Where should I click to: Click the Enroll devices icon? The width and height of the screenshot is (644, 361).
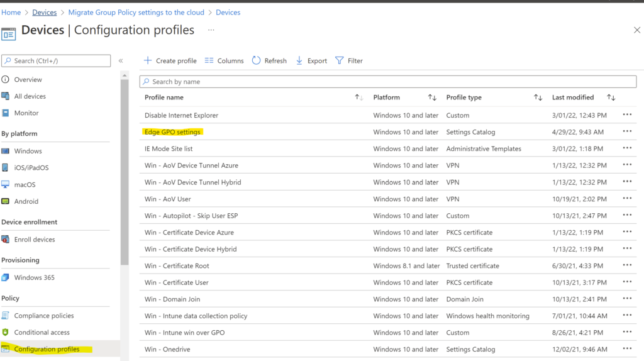point(5,239)
